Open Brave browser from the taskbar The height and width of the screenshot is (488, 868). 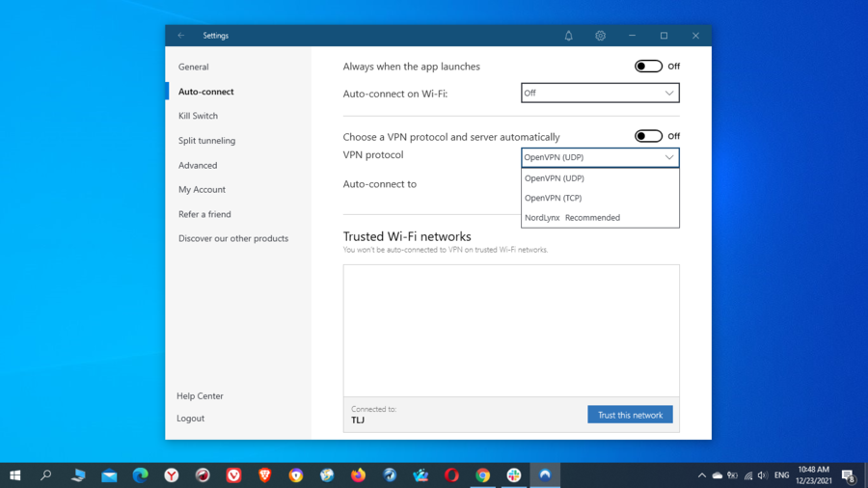(x=265, y=474)
